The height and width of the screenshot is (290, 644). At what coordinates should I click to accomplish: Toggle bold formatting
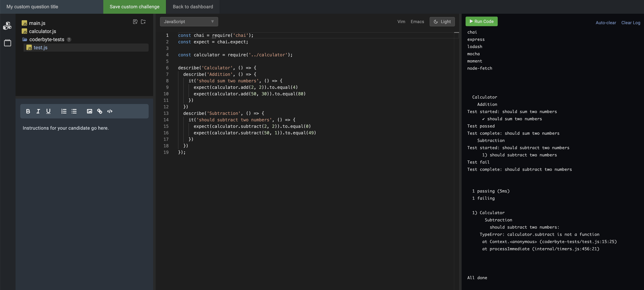[x=28, y=111]
